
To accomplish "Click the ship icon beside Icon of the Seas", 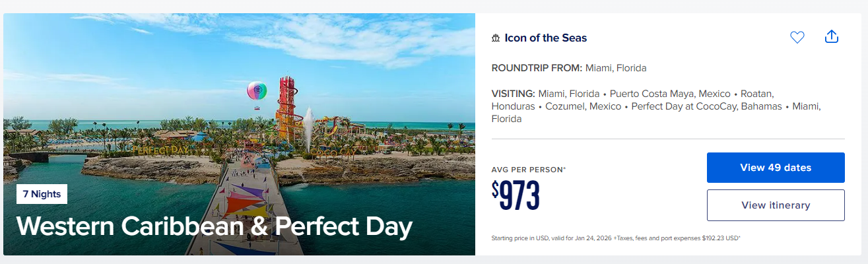I will pos(496,38).
